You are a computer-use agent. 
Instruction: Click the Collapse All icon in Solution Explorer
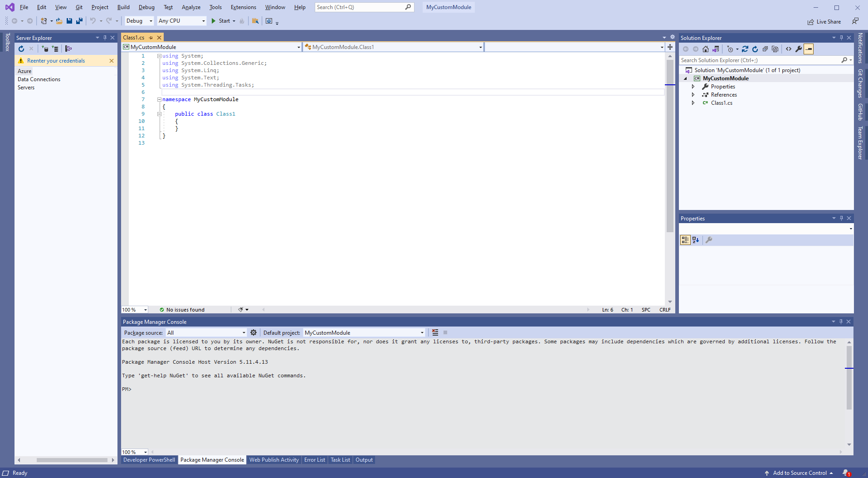(x=765, y=49)
